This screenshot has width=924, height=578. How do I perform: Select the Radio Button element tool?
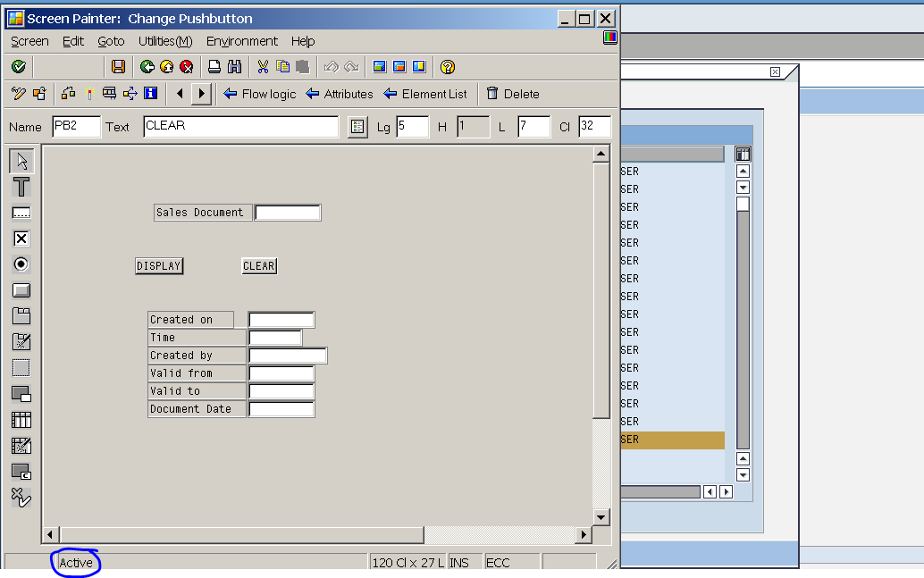pos(20,264)
